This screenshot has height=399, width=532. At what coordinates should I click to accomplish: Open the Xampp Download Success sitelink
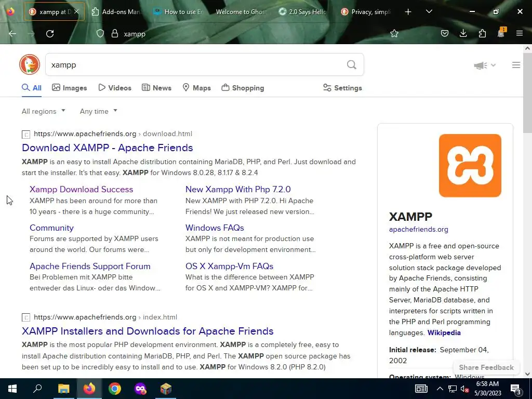tap(81, 189)
